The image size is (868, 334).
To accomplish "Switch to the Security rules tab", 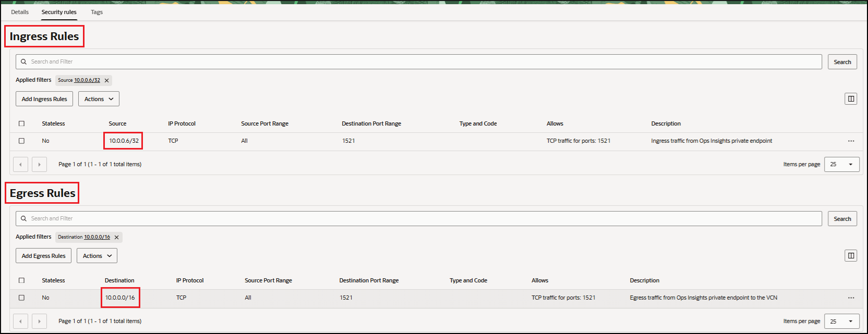I will (59, 12).
